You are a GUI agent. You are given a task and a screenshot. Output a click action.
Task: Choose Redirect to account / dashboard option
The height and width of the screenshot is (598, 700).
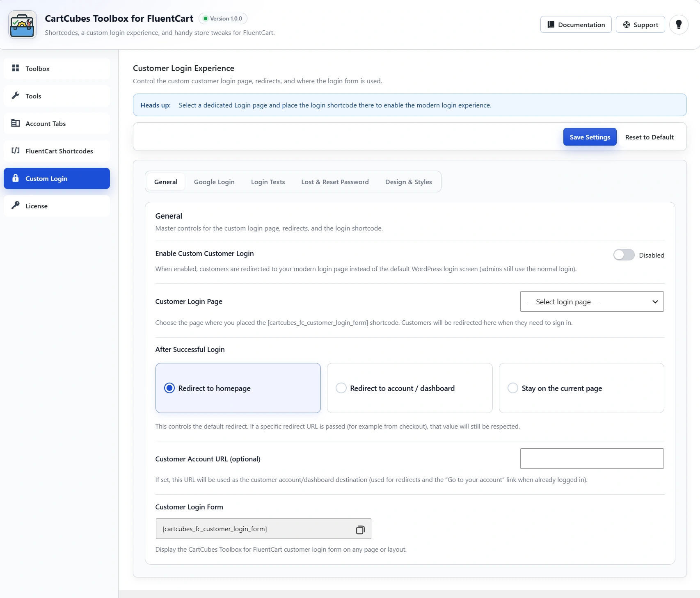point(409,388)
